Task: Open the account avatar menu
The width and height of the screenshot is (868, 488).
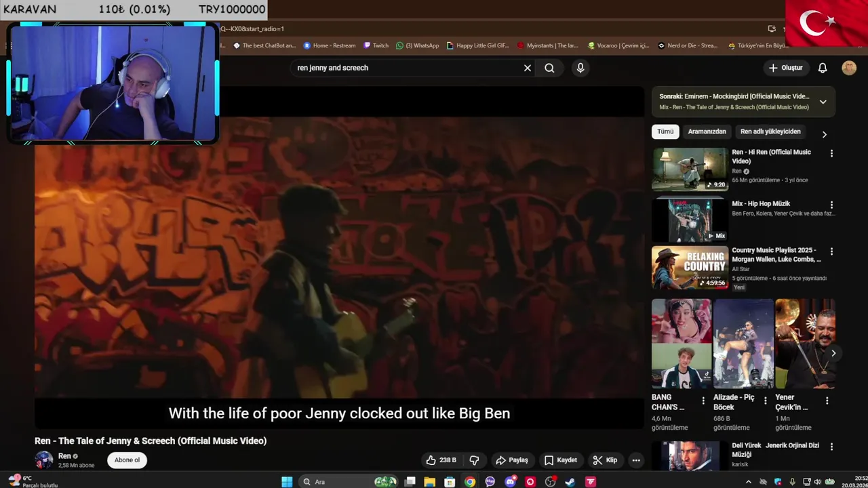Action: 849,68
